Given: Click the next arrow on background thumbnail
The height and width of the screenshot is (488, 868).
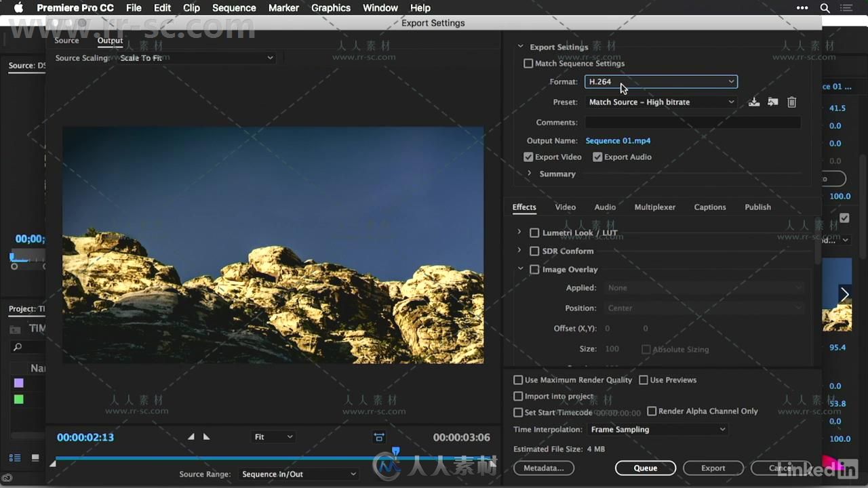Looking at the screenshot, I should tap(844, 294).
